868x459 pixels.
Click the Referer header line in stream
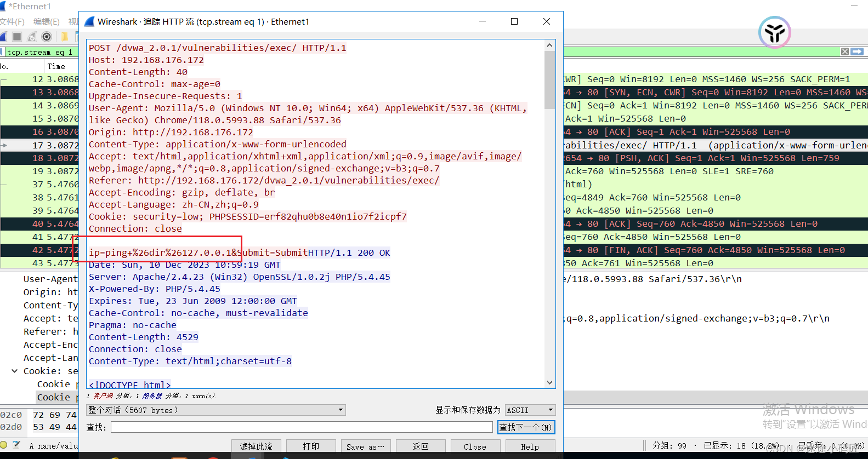[264, 180]
